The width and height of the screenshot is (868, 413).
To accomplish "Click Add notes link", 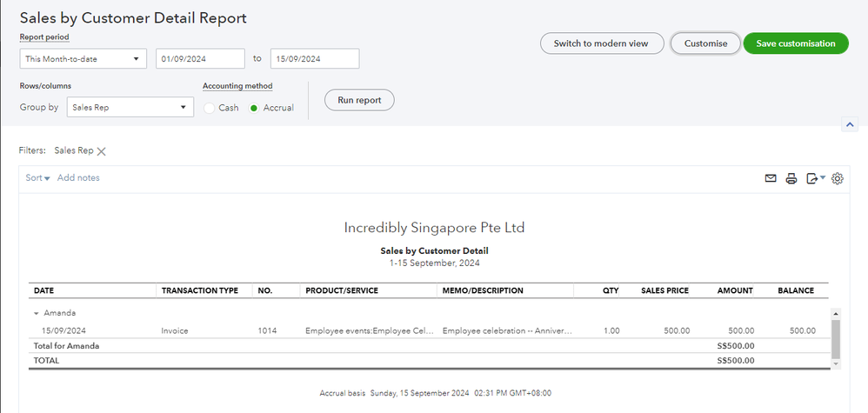I will (78, 177).
